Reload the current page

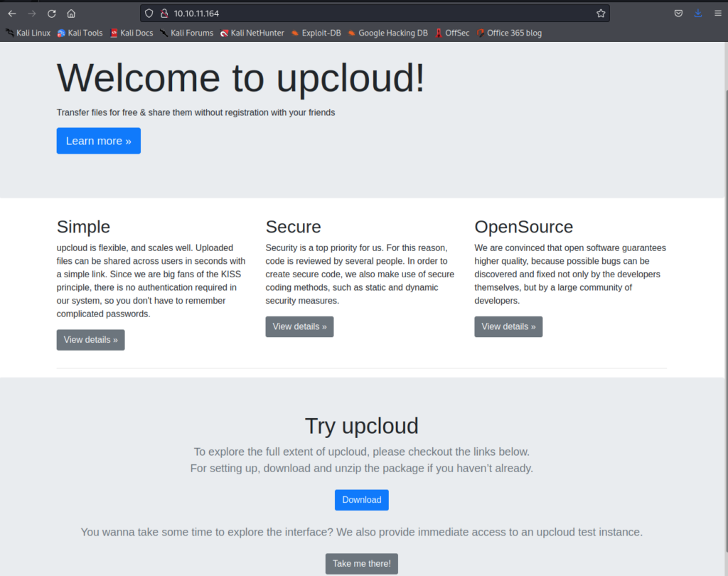click(x=51, y=14)
